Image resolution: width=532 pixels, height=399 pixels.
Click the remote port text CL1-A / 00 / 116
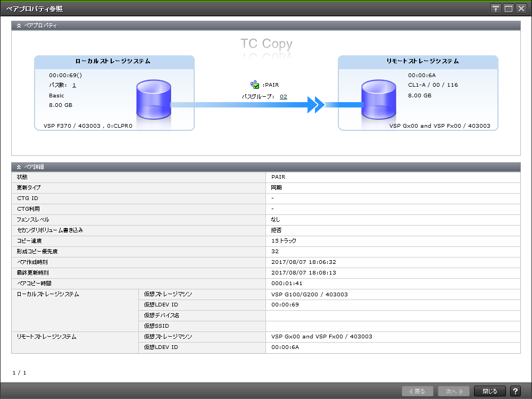click(433, 85)
